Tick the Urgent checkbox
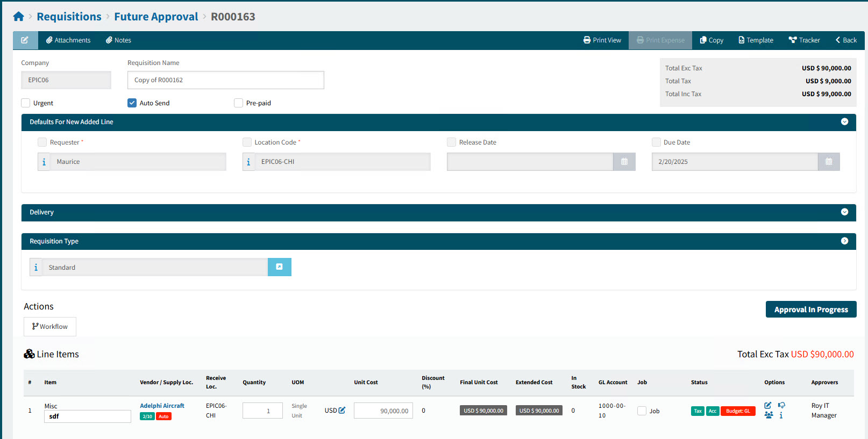This screenshot has height=439, width=868. pos(26,103)
